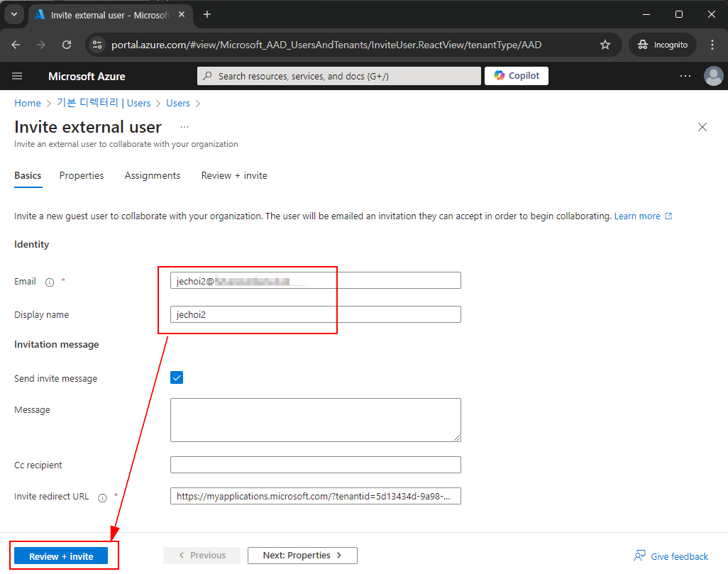This screenshot has width=728, height=574.
Task: Click the Cc recipient input field
Action: 315,465
